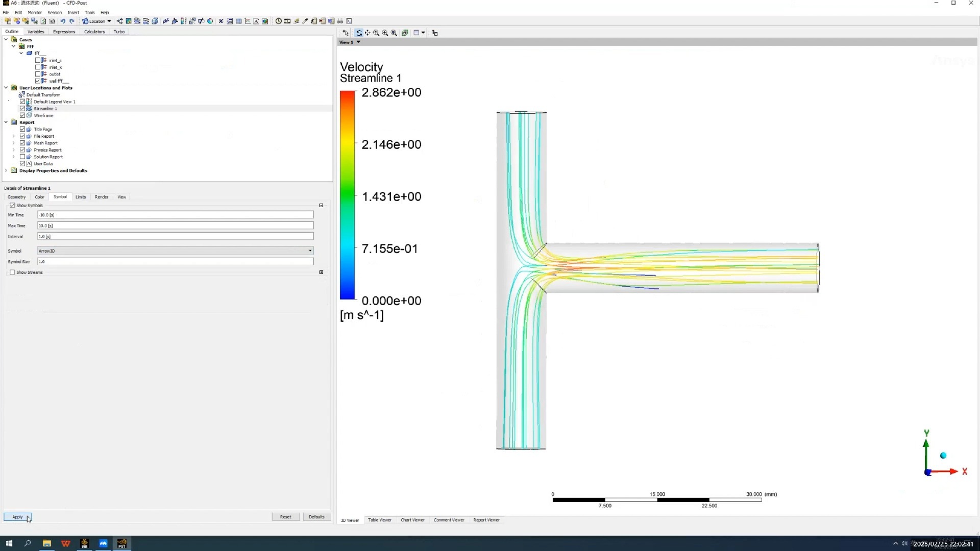Click the Defaults button

316,517
